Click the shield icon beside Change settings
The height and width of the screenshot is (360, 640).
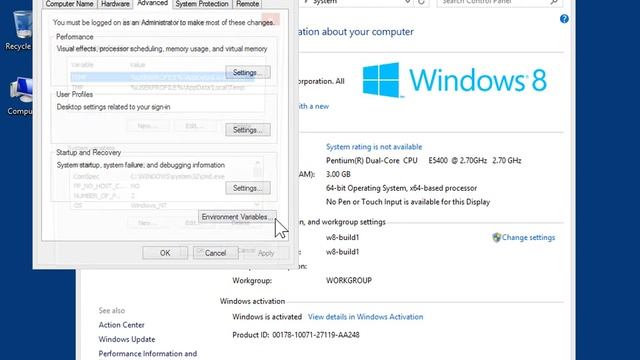pyautogui.click(x=496, y=238)
